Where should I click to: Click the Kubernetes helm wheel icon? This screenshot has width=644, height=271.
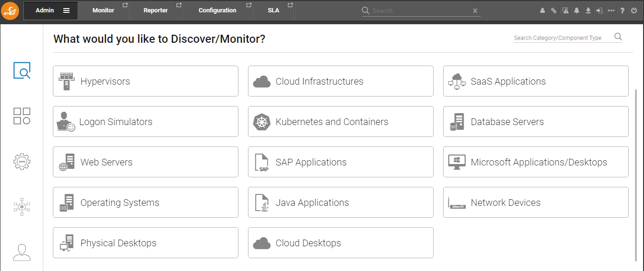pyautogui.click(x=261, y=122)
